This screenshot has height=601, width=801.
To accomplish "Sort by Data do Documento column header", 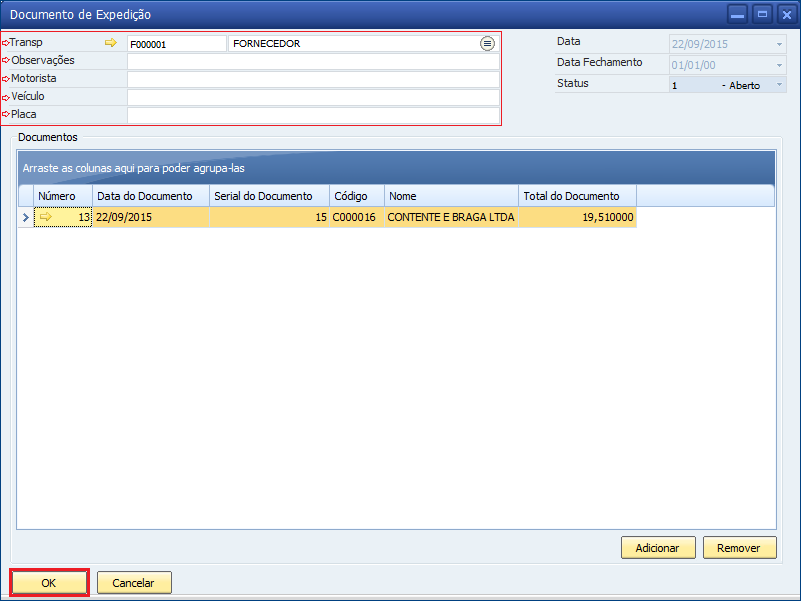I will pyautogui.click(x=151, y=196).
